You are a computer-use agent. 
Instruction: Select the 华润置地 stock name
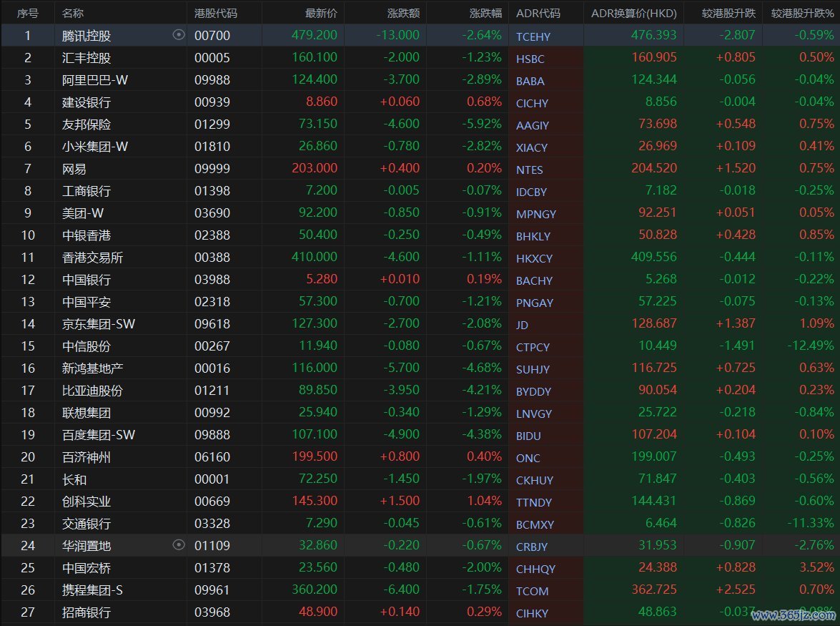[x=87, y=546]
